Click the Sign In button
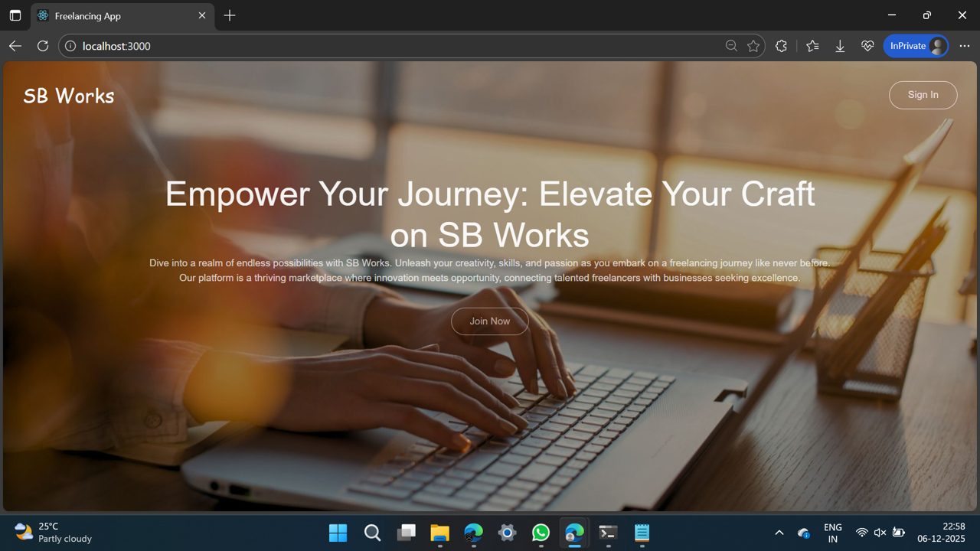The height and width of the screenshot is (551, 980). (x=923, y=95)
